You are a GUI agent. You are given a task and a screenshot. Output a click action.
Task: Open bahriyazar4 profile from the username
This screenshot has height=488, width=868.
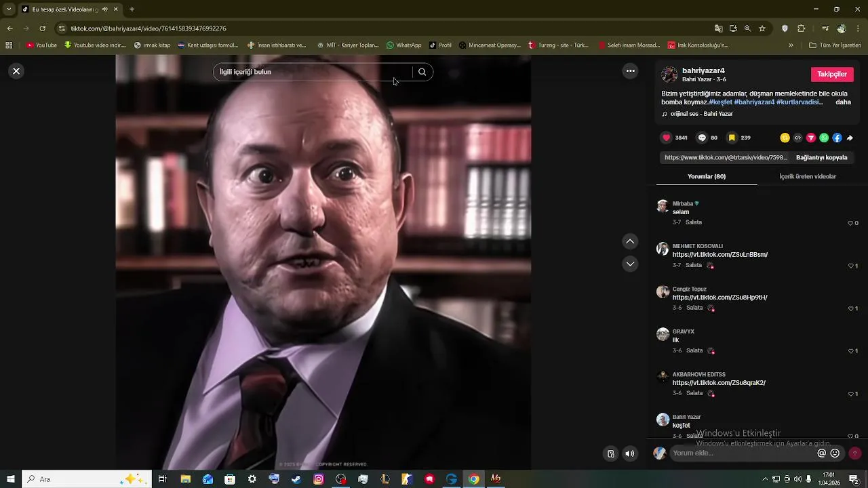click(x=703, y=70)
